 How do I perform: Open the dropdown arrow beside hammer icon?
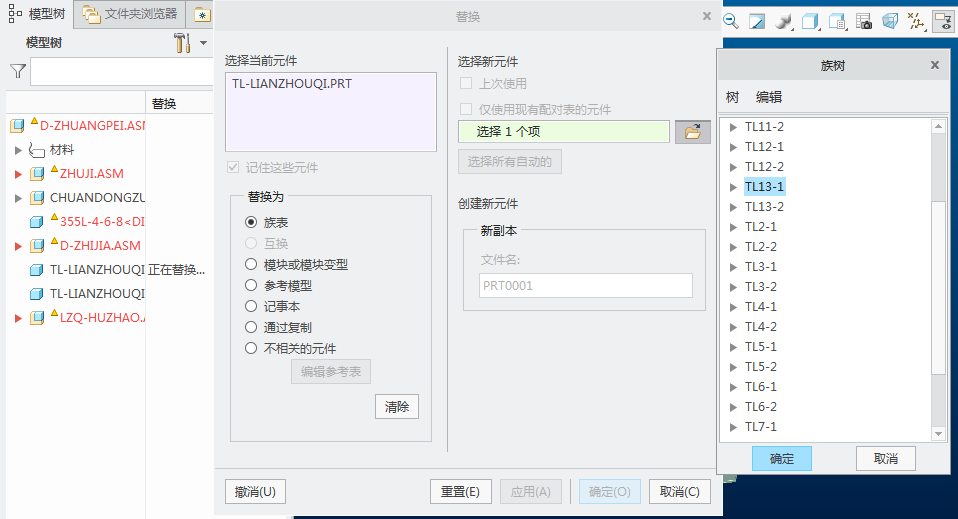click(203, 43)
